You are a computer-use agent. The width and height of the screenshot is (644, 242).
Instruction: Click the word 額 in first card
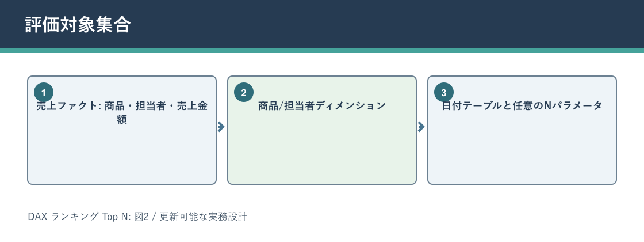click(x=122, y=120)
